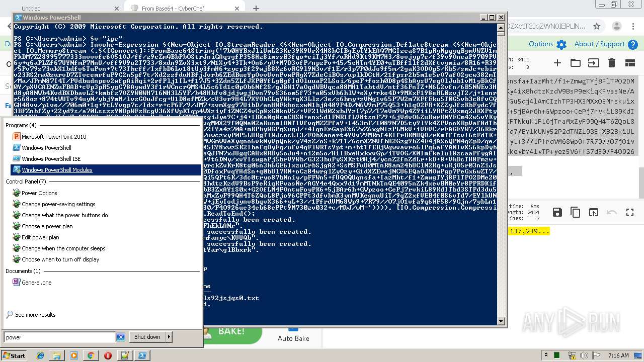Click Options link in CyberChef

[541, 44]
